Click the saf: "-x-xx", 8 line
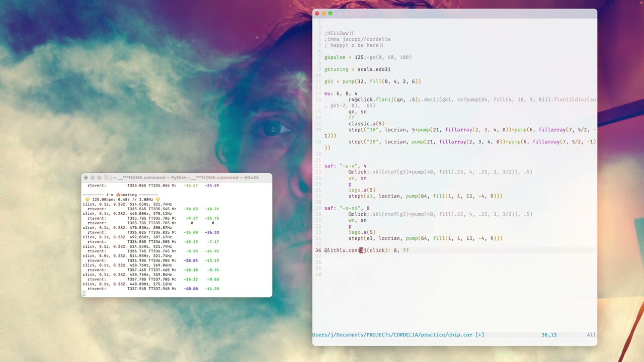The height and width of the screenshot is (362, 644). (x=347, y=208)
